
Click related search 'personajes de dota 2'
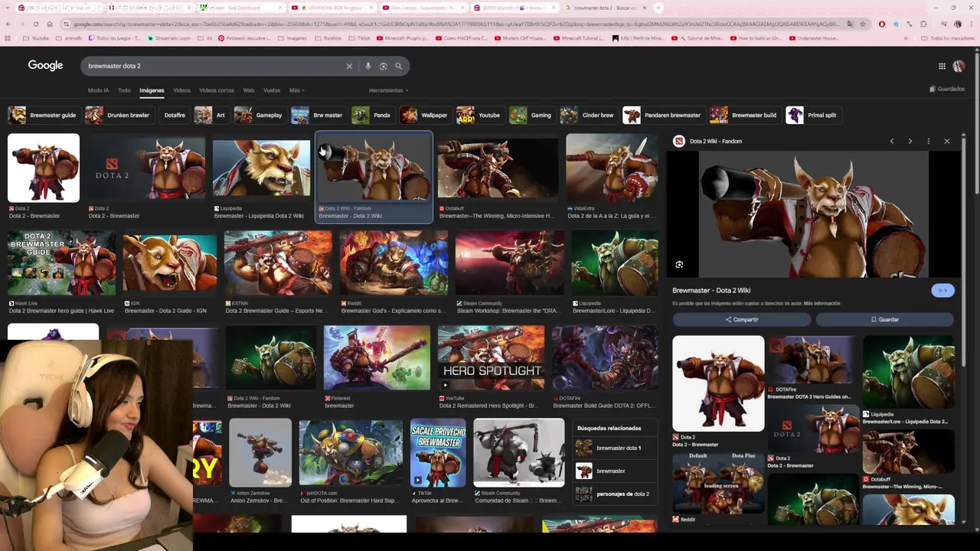616,494
